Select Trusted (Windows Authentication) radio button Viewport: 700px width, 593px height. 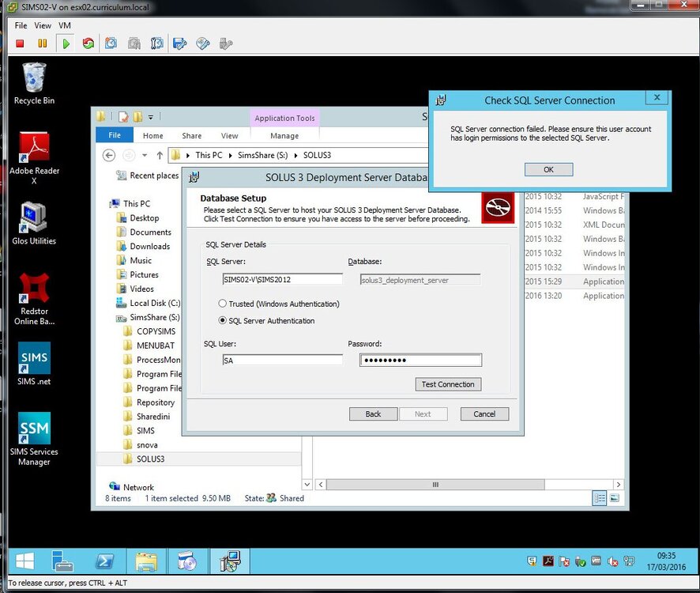(x=222, y=304)
